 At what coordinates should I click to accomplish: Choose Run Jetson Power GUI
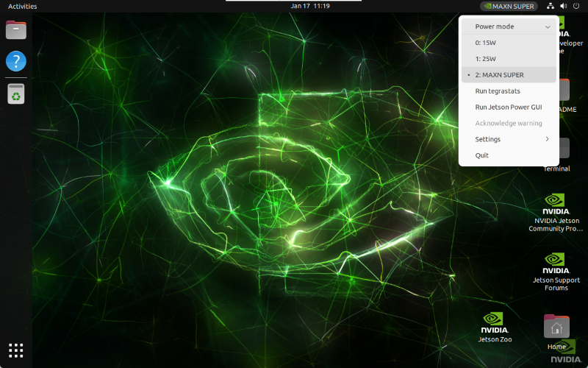point(509,107)
